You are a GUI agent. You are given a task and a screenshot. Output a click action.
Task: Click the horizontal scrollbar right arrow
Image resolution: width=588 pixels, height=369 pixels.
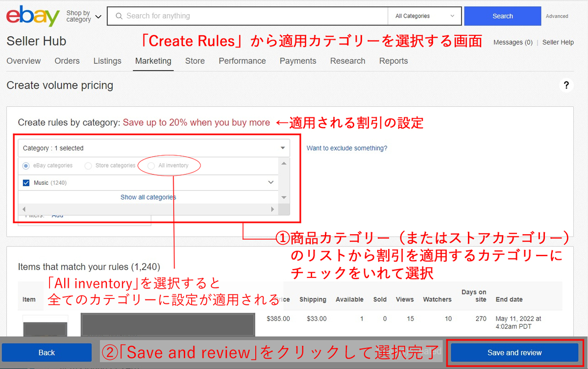click(x=273, y=209)
